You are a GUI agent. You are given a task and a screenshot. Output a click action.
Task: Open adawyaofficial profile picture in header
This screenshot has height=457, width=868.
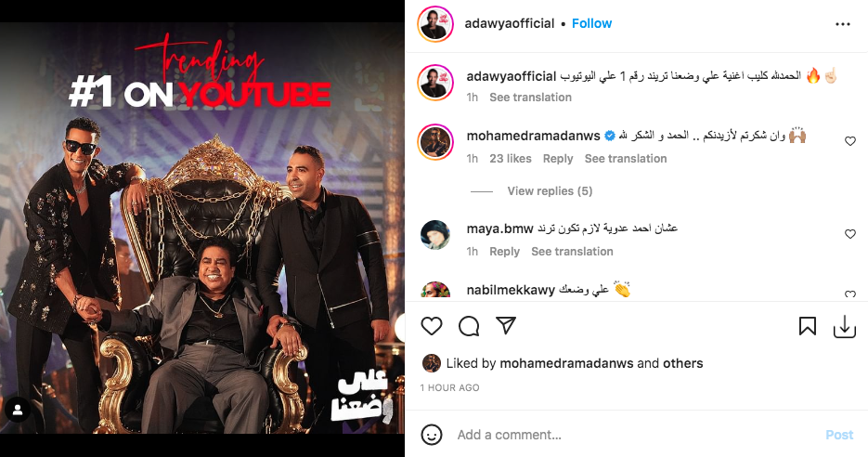(435, 24)
